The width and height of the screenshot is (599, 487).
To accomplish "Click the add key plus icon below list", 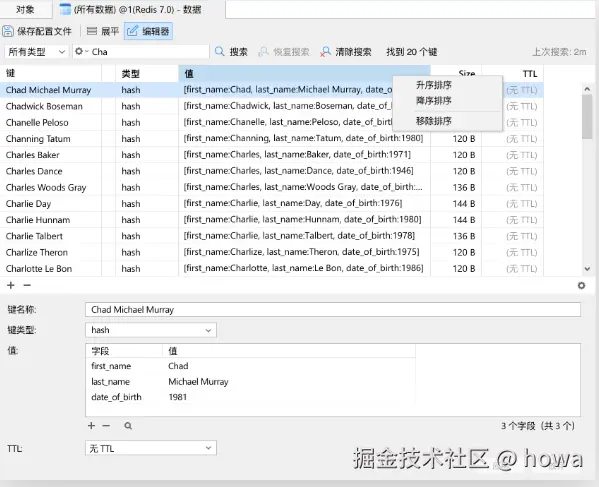I will [11, 285].
